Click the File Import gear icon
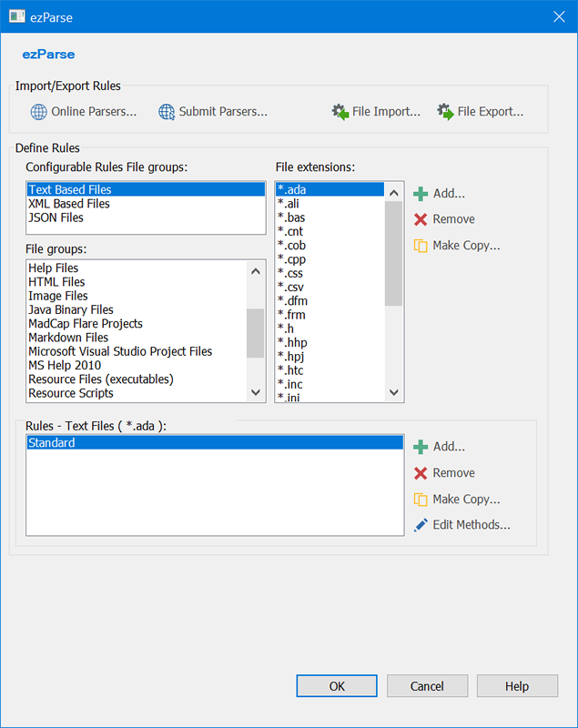 pos(340,112)
